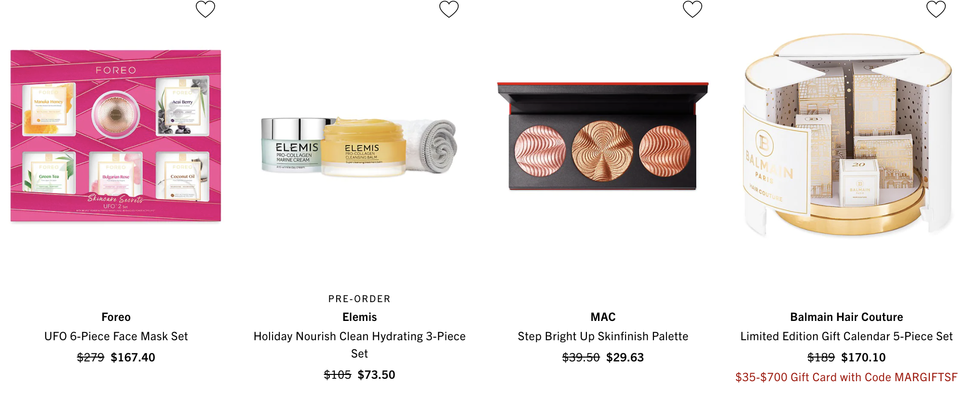This screenshot has height=399, width=980.
Task: Open Holiday Nourish Clean Hydrating 3-Piece Set
Action: pyautogui.click(x=360, y=345)
